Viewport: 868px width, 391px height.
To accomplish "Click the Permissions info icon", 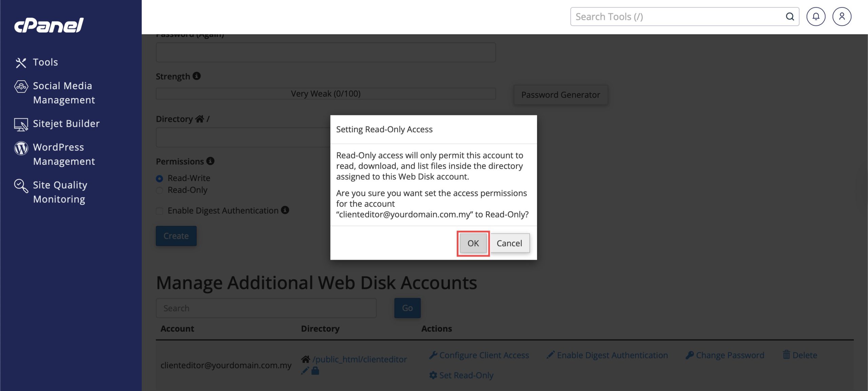I will click(210, 161).
